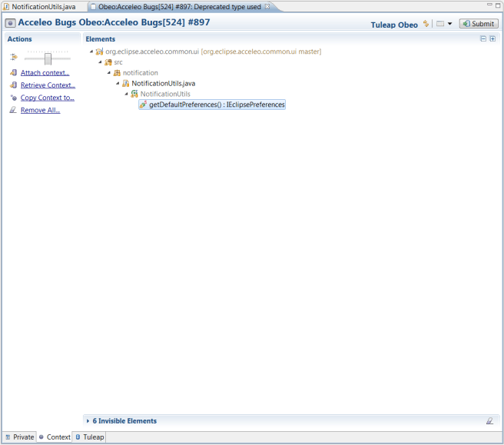Collapse the src folder node
This screenshot has width=504, height=445.
tap(100, 62)
